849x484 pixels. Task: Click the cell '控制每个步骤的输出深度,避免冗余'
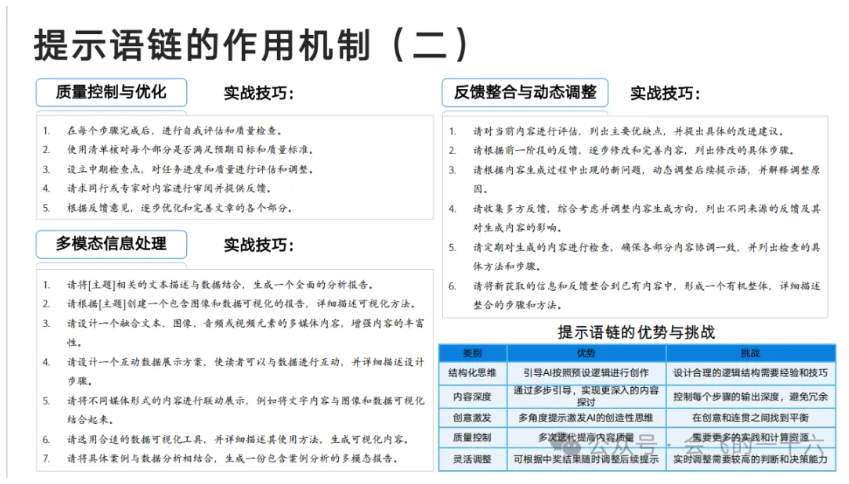(750, 396)
